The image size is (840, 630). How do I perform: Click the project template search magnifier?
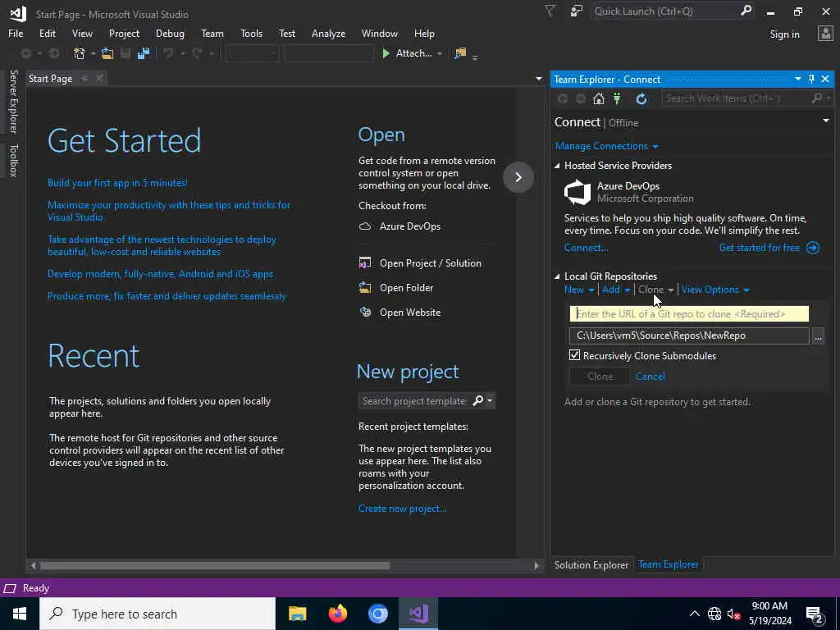coord(478,400)
